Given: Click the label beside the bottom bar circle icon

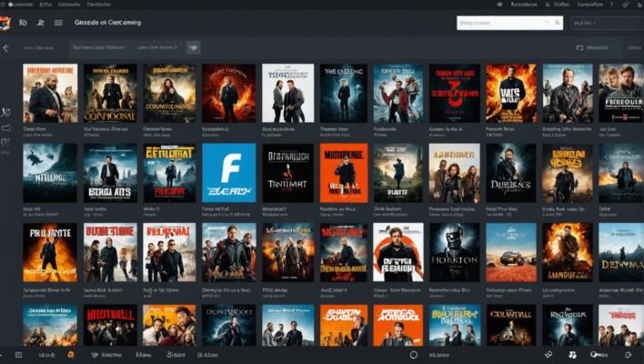Looking at the screenshot, I should 439,355.
